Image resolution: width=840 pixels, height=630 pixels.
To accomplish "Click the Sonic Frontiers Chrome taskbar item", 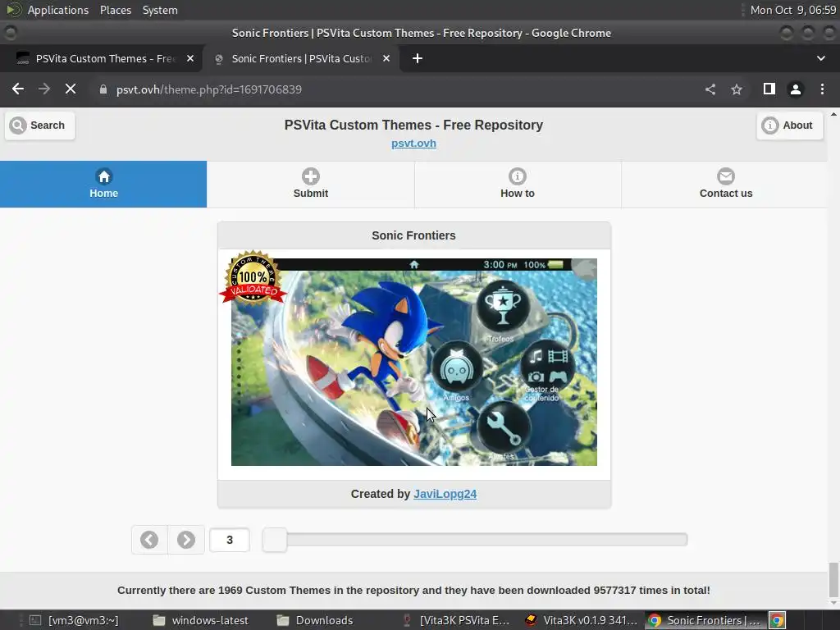I will (705, 620).
